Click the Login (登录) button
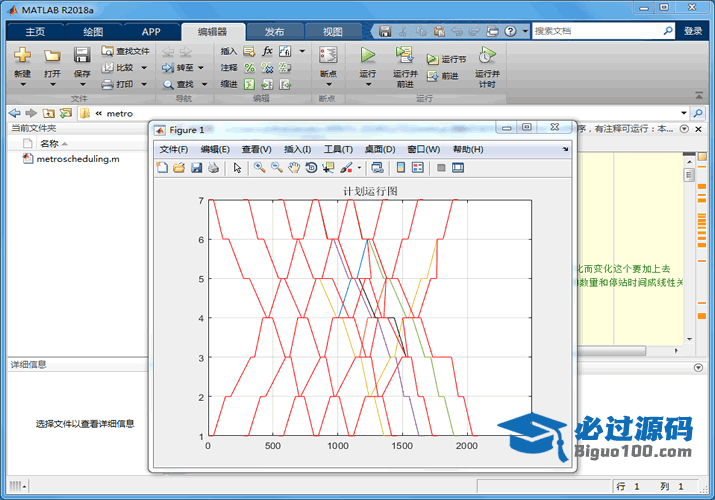This screenshot has height=500, width=715. click(693, 31)
